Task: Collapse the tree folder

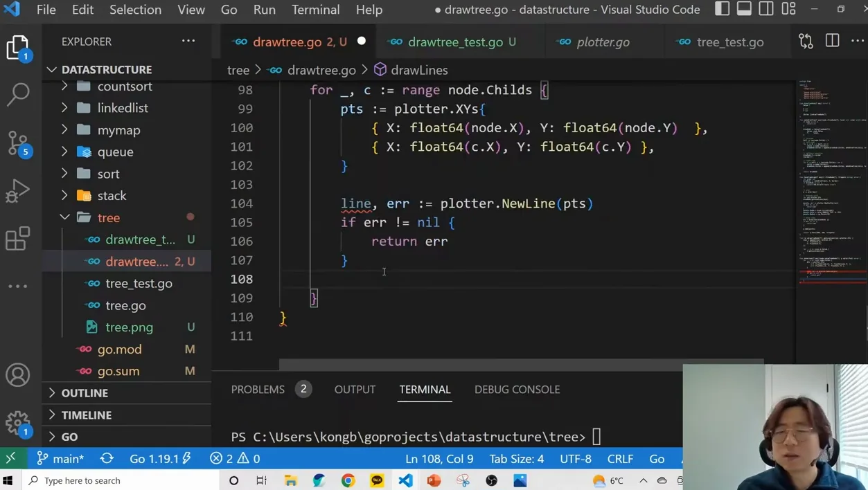Action: click(x=127, y=217)
